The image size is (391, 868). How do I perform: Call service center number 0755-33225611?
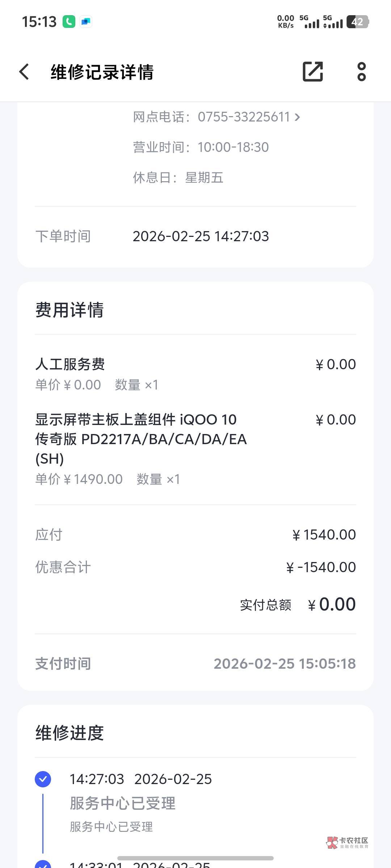(244, 117)
